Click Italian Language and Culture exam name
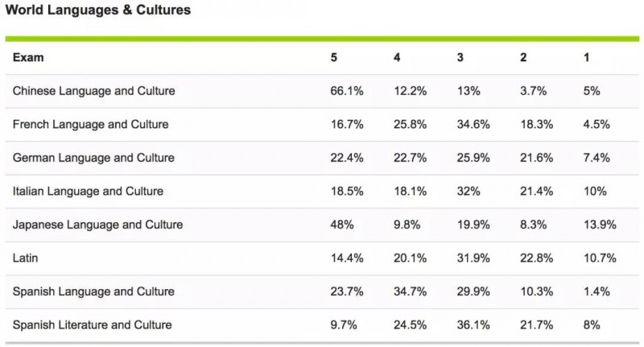The height and width of the screenshot is (347, 644). (x=88, y=191)
